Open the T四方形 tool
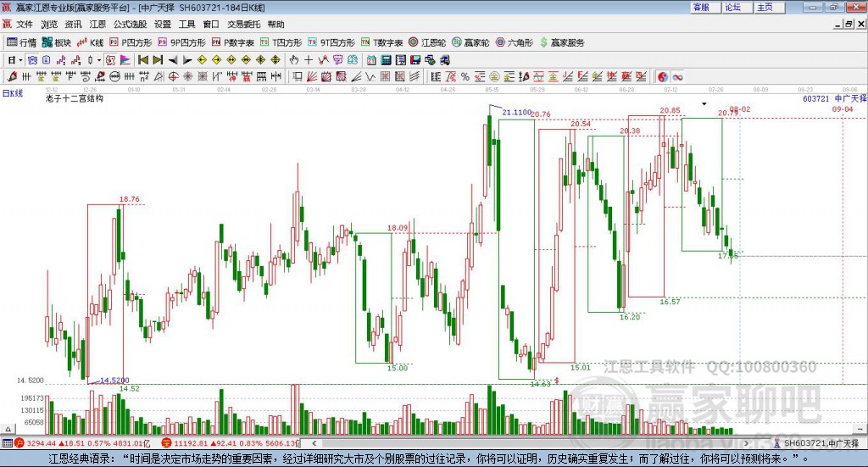Screen dimensions: 868x467 (x=281, y=42)
